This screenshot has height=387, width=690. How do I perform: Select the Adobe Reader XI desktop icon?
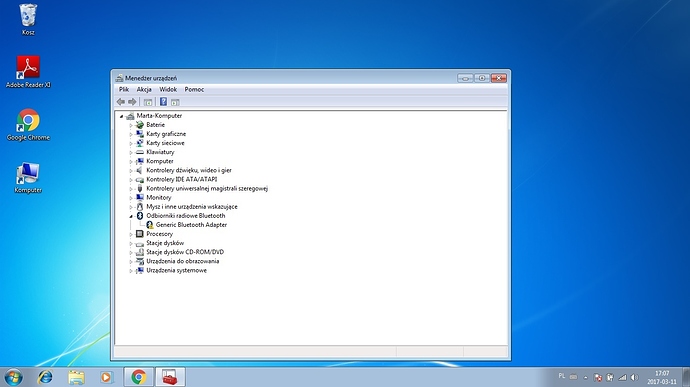(28, 72)
